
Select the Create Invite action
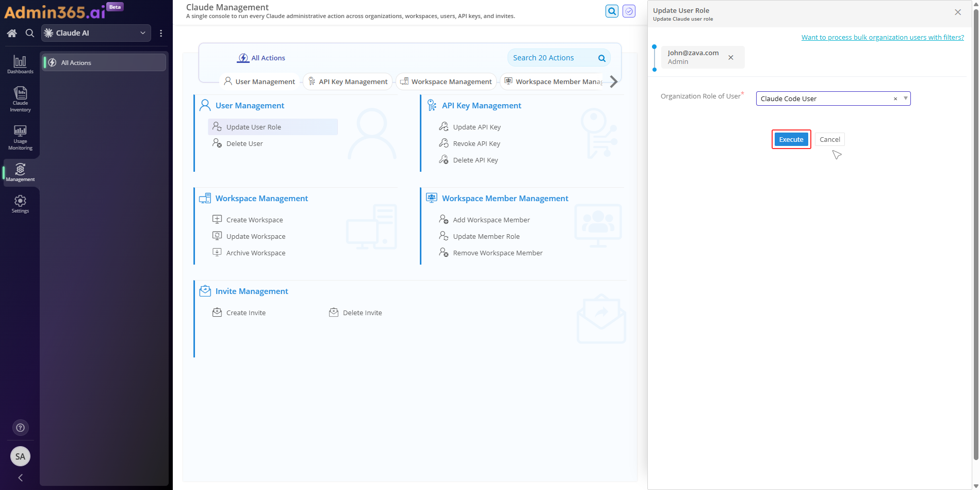tap(246, 313)
